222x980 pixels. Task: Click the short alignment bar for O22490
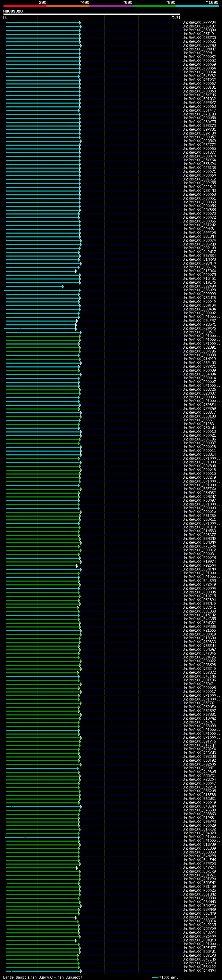[35, 286]
